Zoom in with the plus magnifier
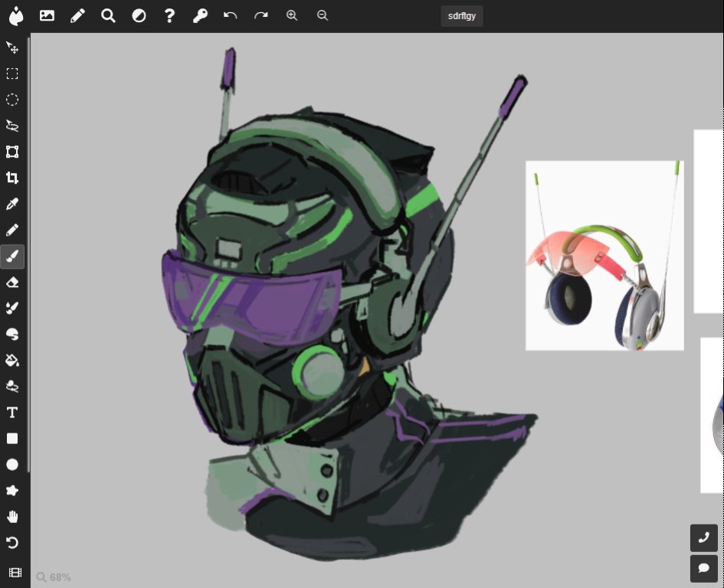This screenshot has height=588, width=724. click(292, 15)
